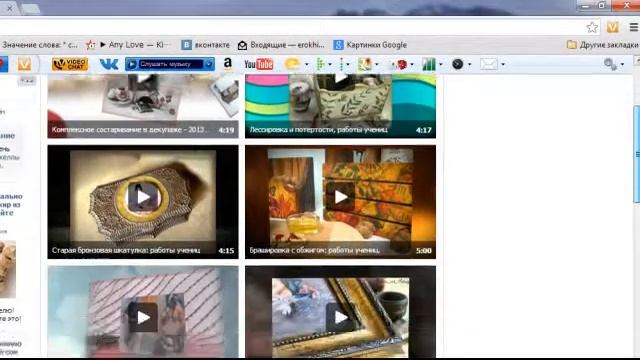Image resolution: width=640 pixels, height=360 pixels.
Task: Open the Any Love bookmark
Action: pos(129,45)
